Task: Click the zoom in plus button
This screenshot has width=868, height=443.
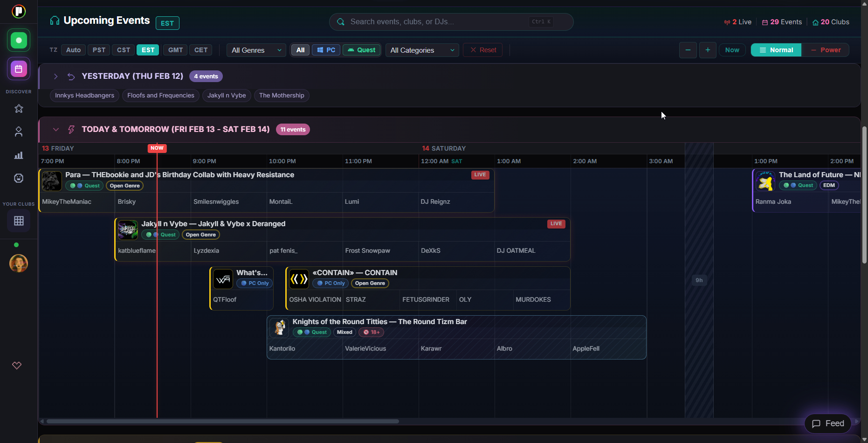Action: tap(708, 50)
